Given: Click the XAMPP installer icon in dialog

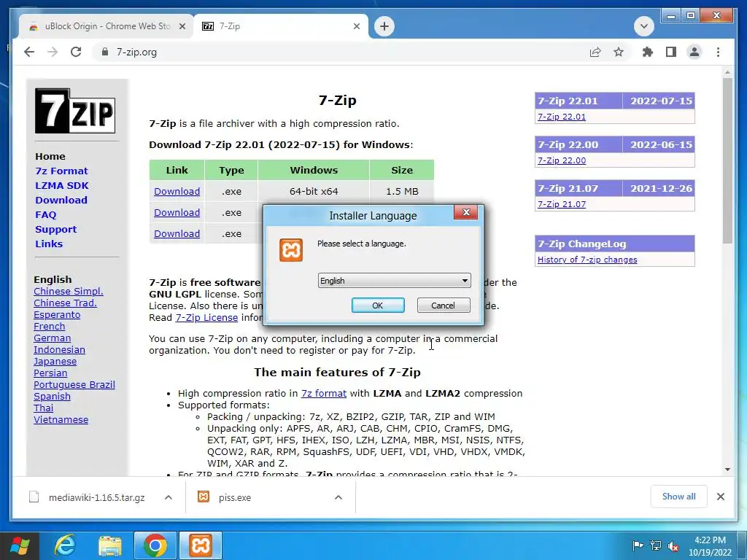Looking at the screenshot, I should [290, 250].
